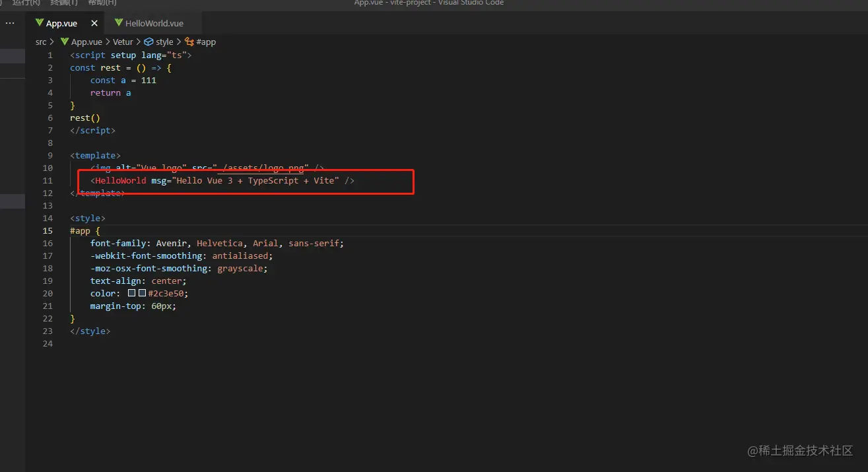Open the #app breadcrumb symbol

click(x=206, y=42)
